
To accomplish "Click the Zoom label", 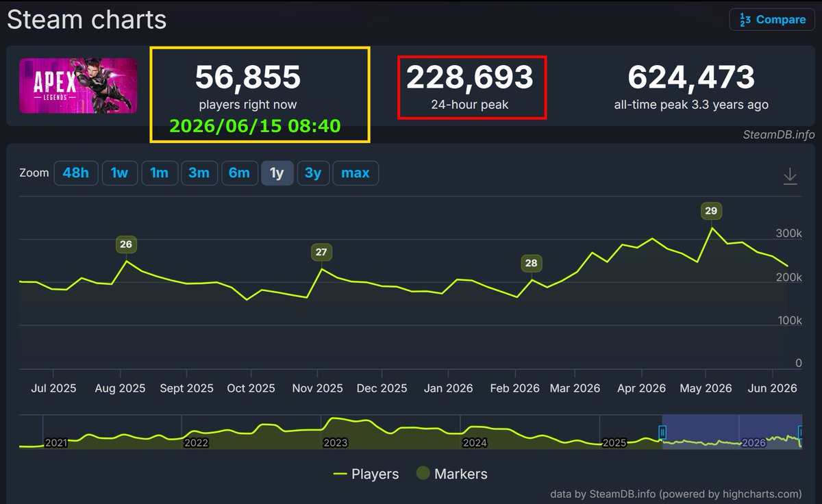I will 34,173.
